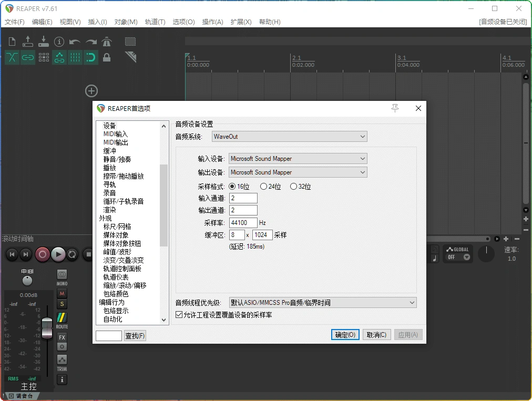Open the audio system dropdown showing WaveOut
The image size is (532, 401).
tap(289, 136)
